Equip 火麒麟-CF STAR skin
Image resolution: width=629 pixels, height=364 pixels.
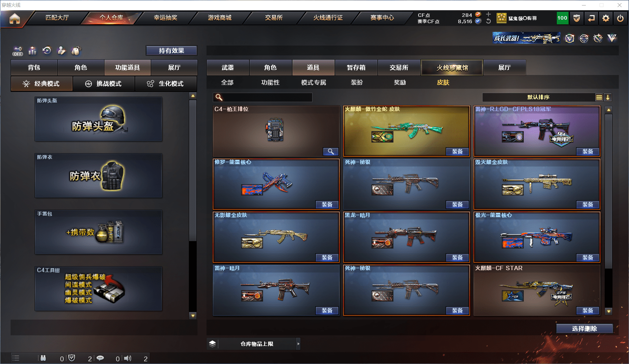pyautogui.click(x=588, y=311)
